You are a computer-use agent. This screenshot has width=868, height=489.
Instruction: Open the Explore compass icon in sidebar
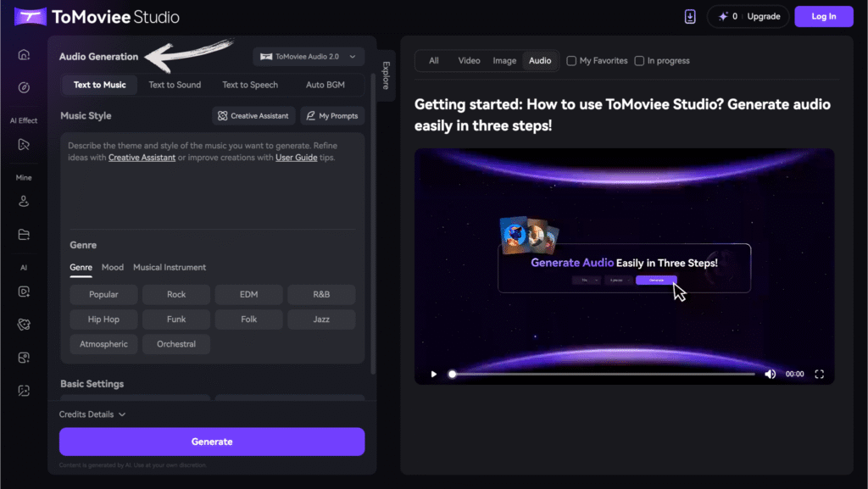point(24,87)
